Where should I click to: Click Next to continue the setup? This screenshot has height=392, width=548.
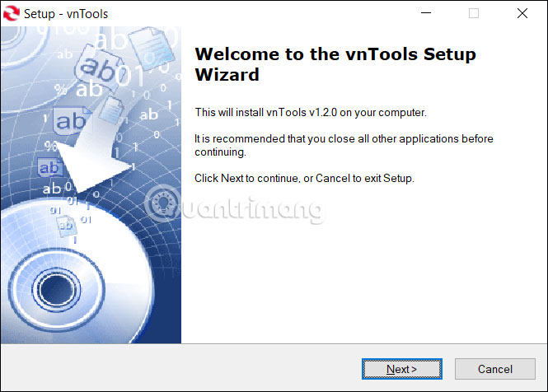point(401,369)
